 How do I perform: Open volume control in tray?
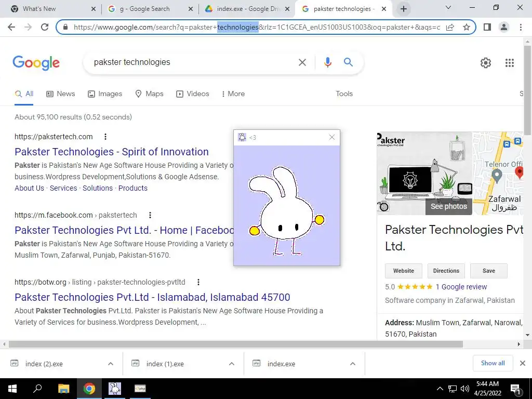(465, 389)
